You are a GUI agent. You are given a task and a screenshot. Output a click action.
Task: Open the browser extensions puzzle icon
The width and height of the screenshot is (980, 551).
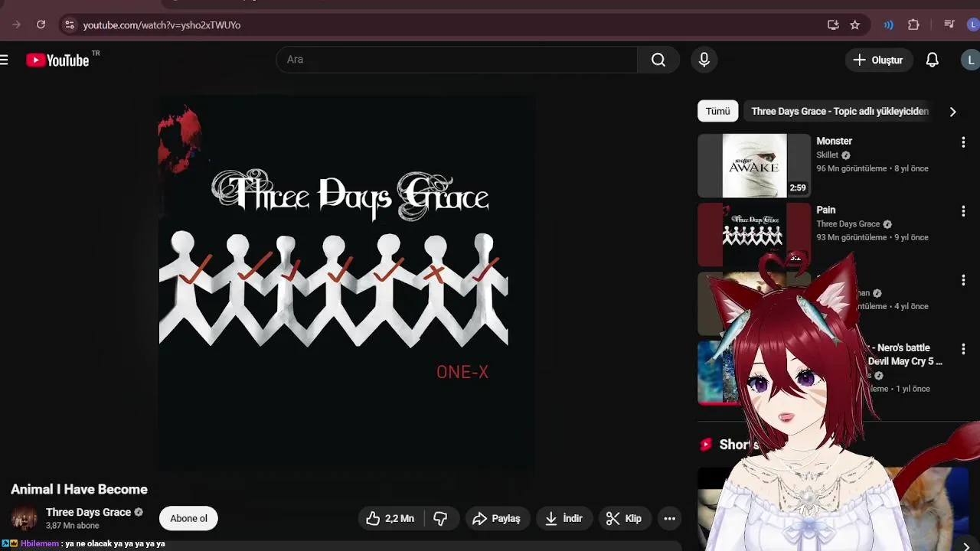(913, 24)
